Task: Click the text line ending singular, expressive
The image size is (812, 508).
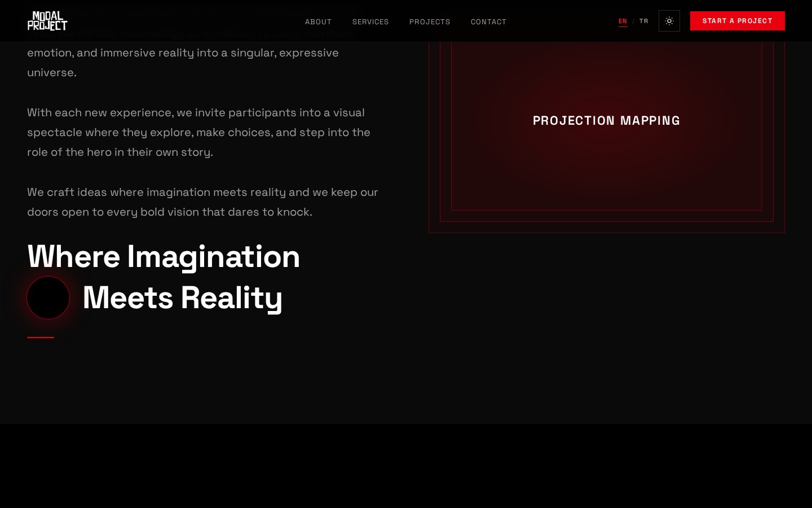Action: click(183, 52)
